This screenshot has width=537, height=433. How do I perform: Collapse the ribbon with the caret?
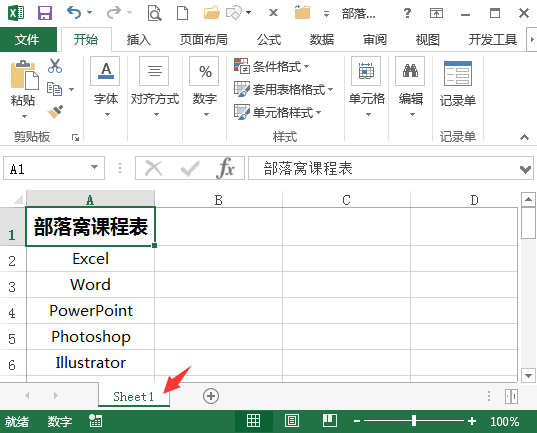pyautogui.click(x=524, y=137)
